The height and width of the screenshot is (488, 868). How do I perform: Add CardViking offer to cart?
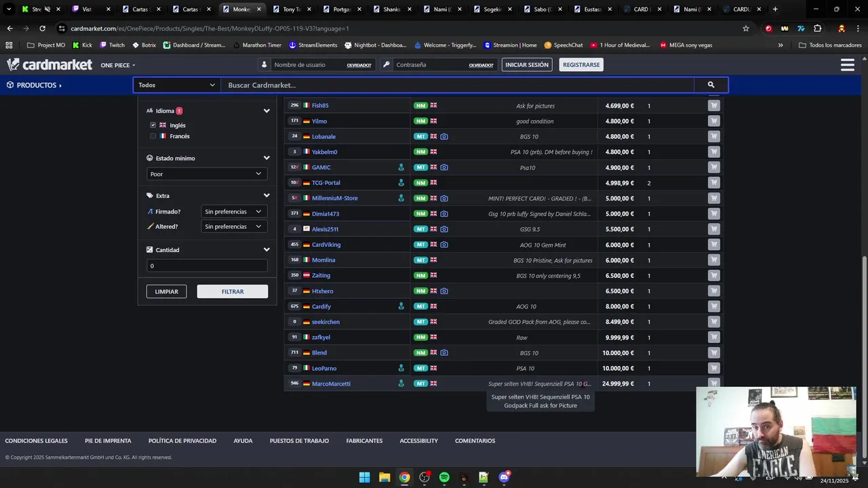pos(713,245)
